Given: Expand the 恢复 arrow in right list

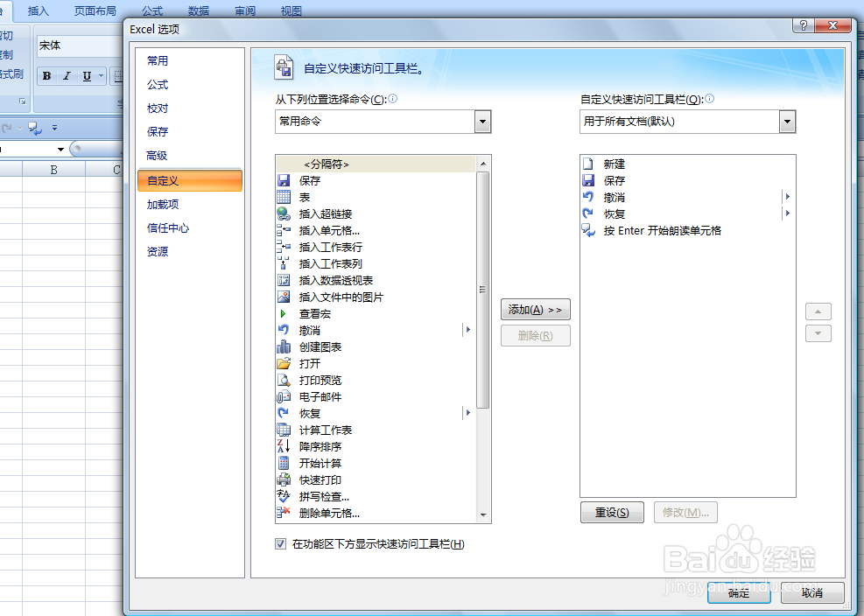Looking at the screenshot, I should pos(788,213).
